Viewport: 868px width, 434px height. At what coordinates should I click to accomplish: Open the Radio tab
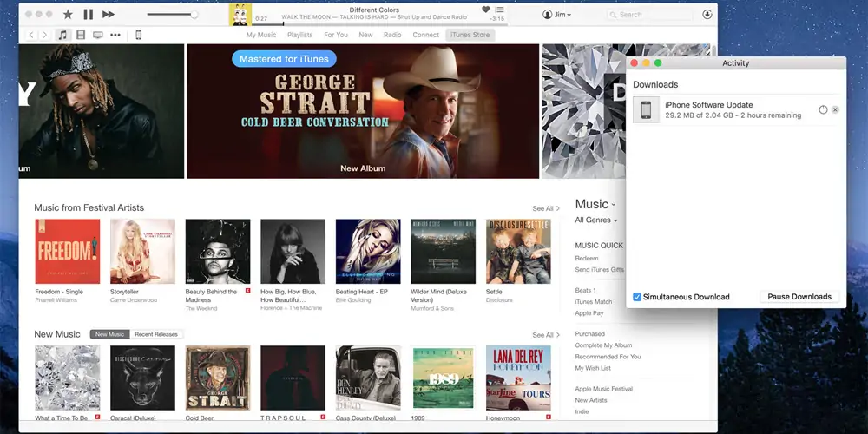392,35
